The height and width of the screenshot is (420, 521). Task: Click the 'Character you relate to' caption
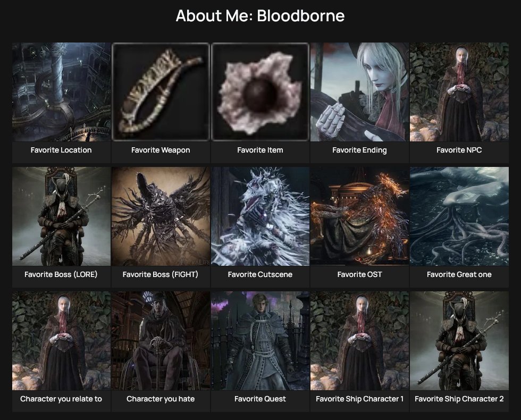pyautogui.click(x=61, y=399)
